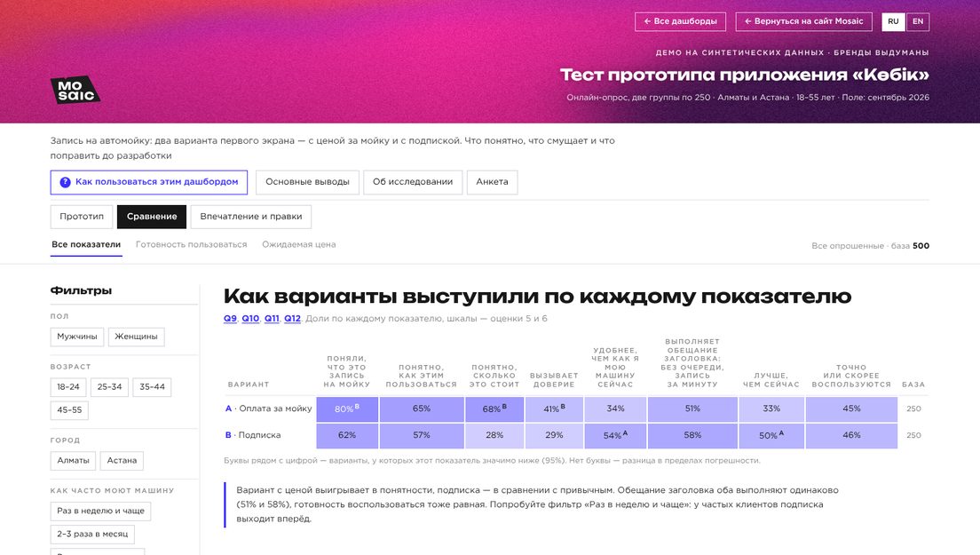Switch language to RU

tap(893, 21)
